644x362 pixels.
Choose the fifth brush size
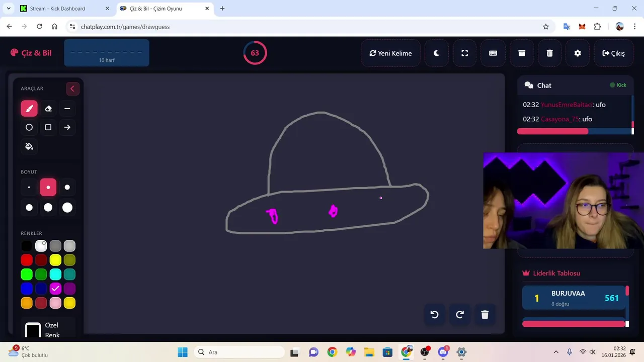(48, 208)
